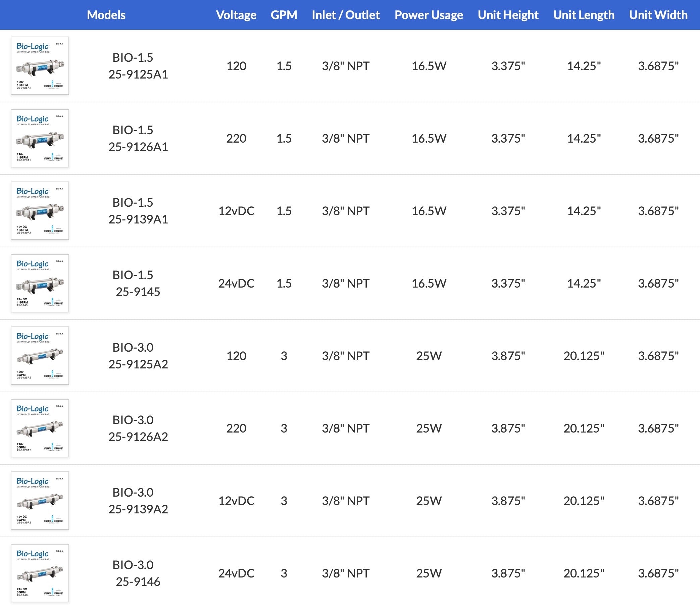Open the BIO-3.0 25-9126A2 thumbnail image
The width and height of the screenshot is (700, 606).
click(x=40, y=428)
